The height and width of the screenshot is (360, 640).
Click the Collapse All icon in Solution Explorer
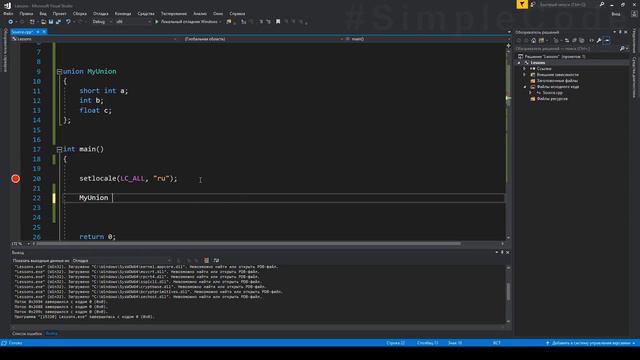click(574, 40)
